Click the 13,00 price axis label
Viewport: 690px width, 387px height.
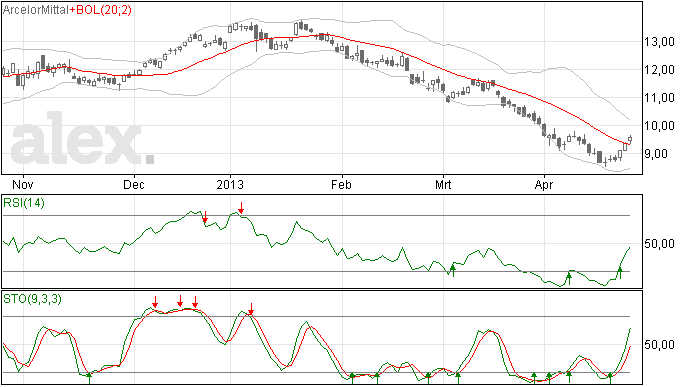[x=659, y=42]
